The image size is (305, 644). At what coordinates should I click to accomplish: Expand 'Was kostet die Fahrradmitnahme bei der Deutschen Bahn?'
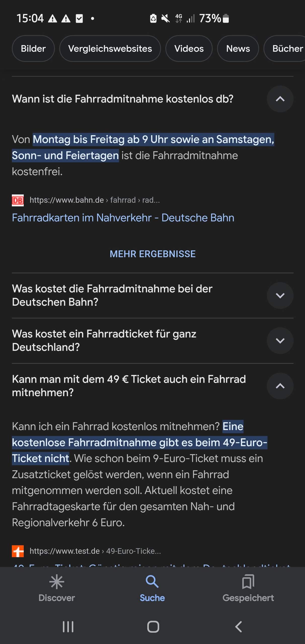coord(280,295)
